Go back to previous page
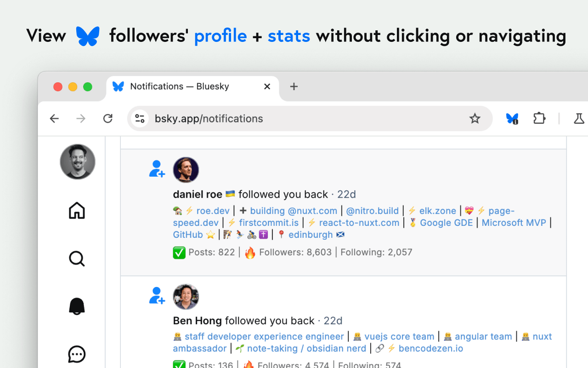588x368 pixels. point(55,119)
